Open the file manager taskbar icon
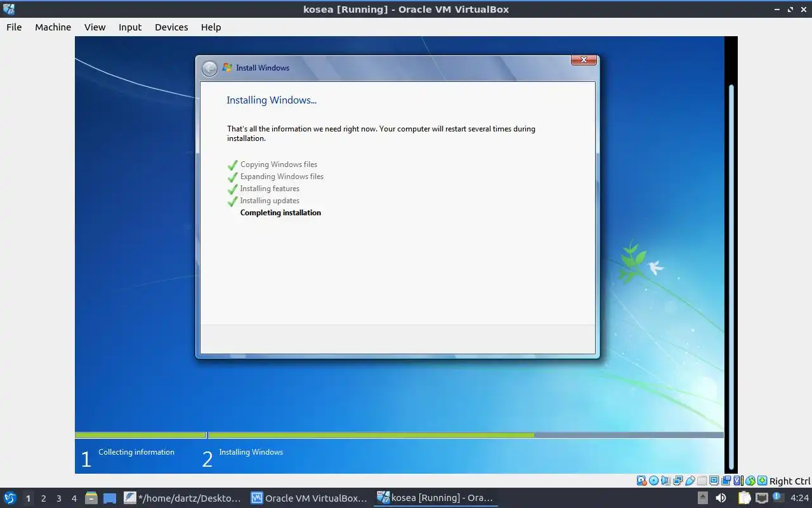Screen dimensions: 812x508 point(91,498)
